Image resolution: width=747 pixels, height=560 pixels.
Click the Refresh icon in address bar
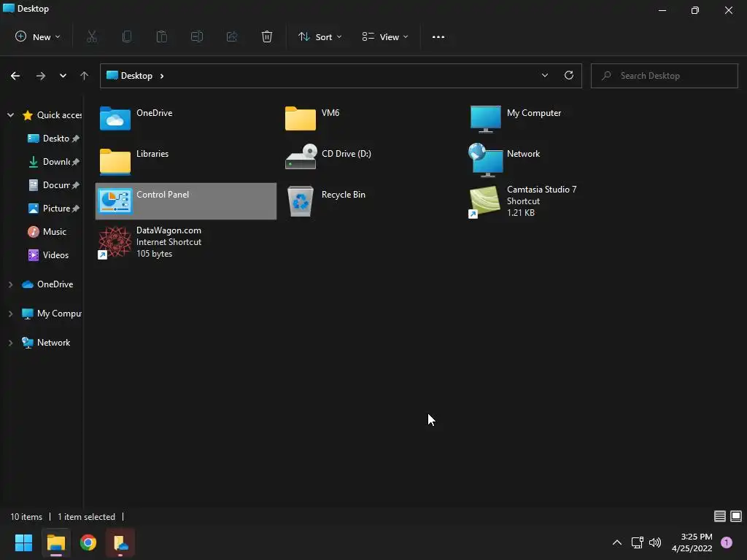pos(569,75)
